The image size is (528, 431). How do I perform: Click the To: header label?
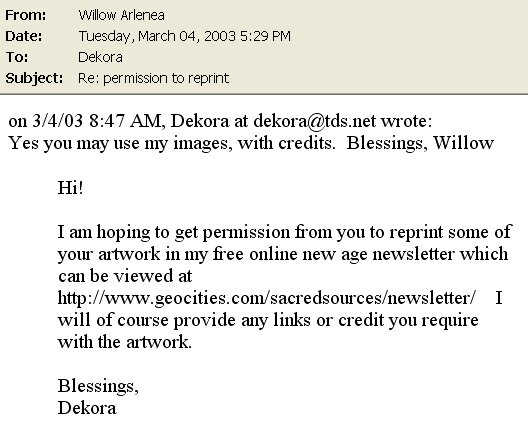[17, 57]
